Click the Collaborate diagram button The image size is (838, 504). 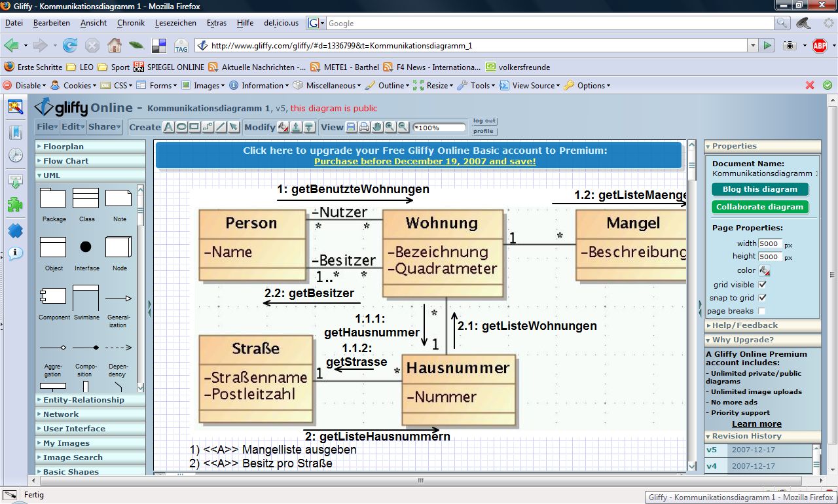tap(760, 207)
